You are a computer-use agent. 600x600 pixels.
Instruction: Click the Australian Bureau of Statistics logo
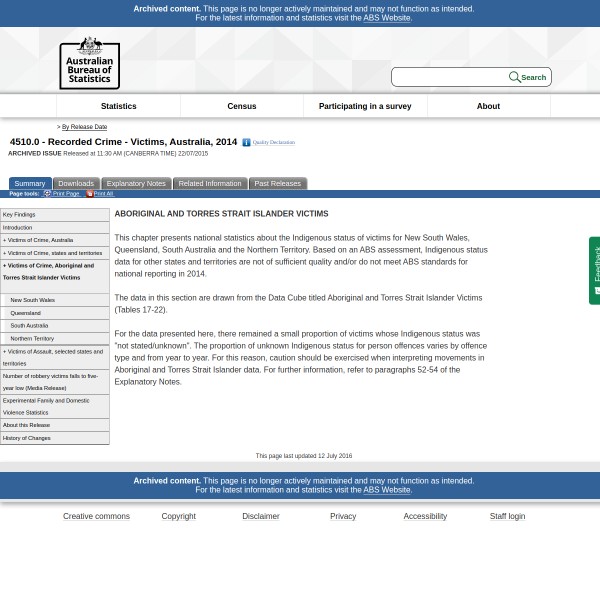(x=89, y=62)
